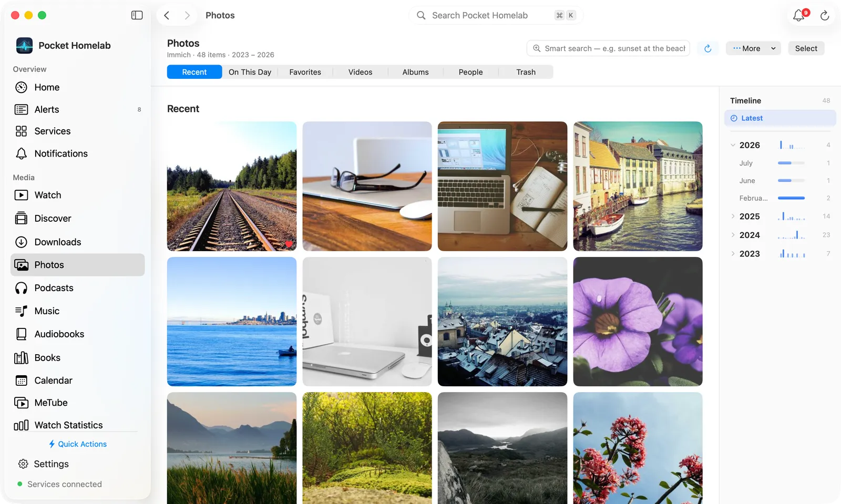The image size is (841, 504).
Task: Jump to July in the timeline
Action: point(780,163)
